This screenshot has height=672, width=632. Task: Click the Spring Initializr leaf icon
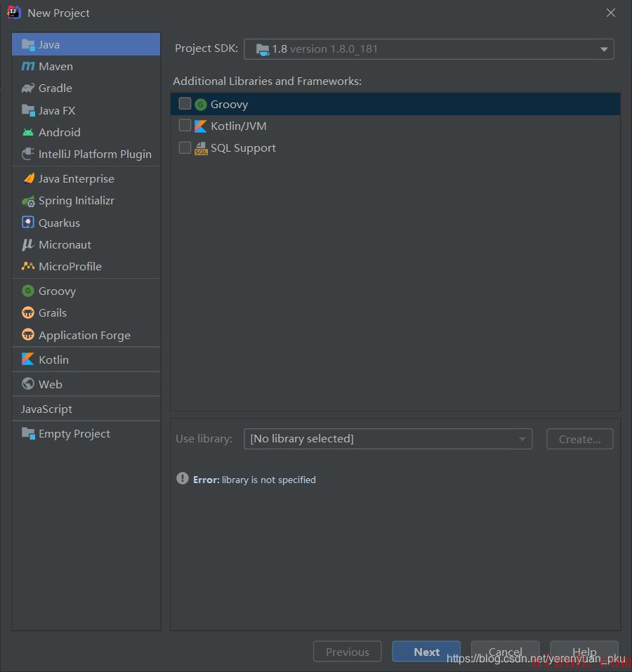(28, 201)
